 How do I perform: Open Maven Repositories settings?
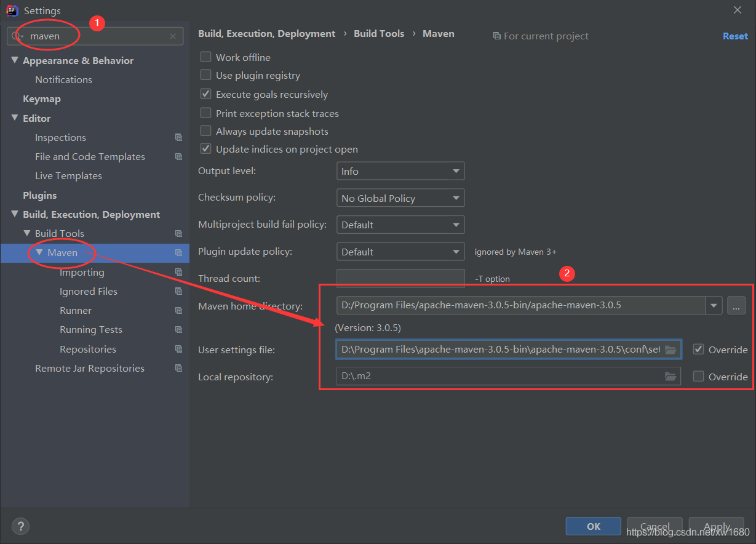pyautogui.click(x=88, y=349)
